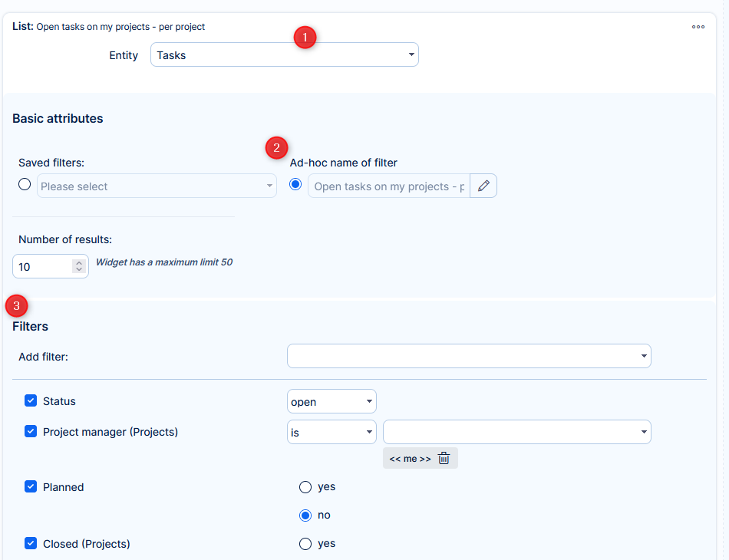Choose yes for the Planned filter
Screen dimensions: 729x560
[x=305, y=487]
